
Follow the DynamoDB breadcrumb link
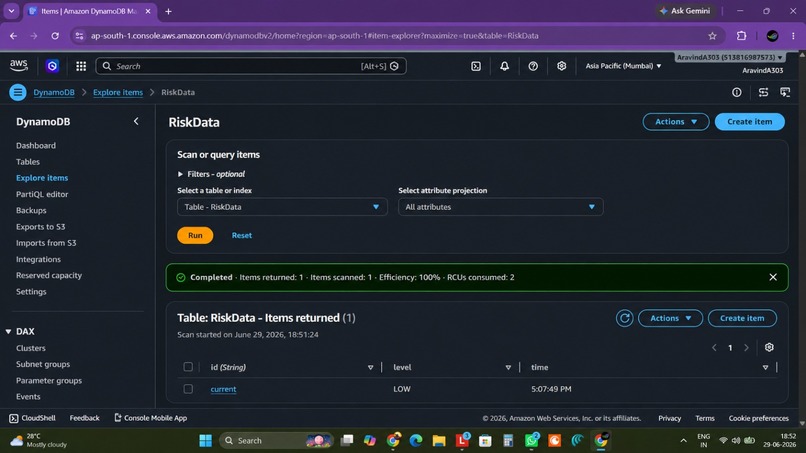(x=54, y=93)
